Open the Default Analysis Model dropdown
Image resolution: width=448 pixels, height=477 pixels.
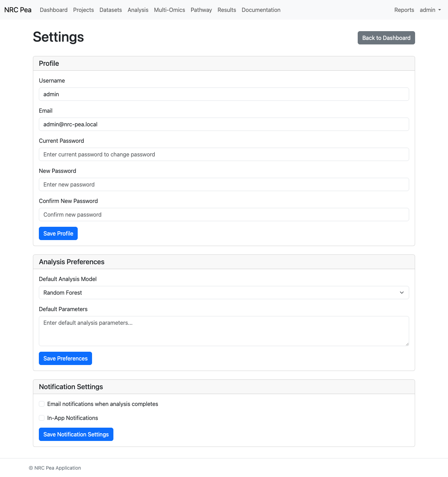(224, 293)
